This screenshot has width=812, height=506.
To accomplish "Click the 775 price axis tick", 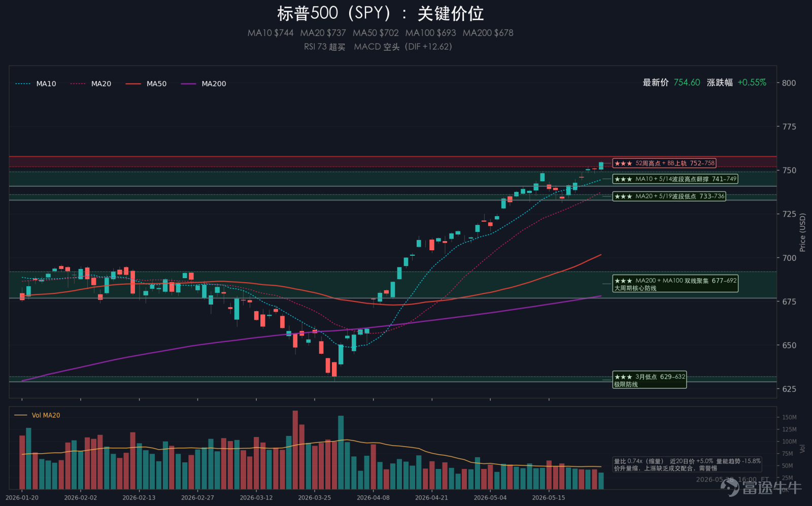I will tap(789, 127).
